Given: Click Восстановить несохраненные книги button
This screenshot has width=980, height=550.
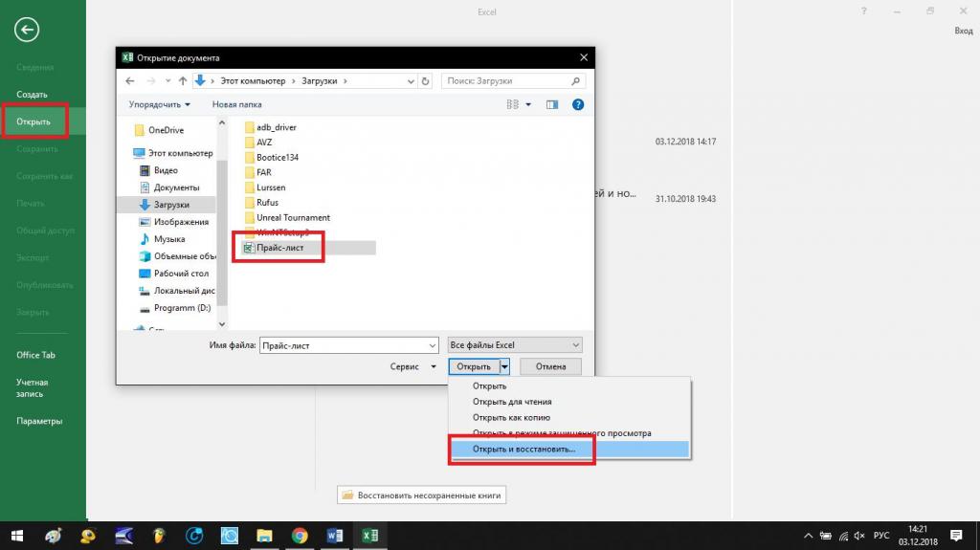Looking at the screenshot, I should [422, 495].
